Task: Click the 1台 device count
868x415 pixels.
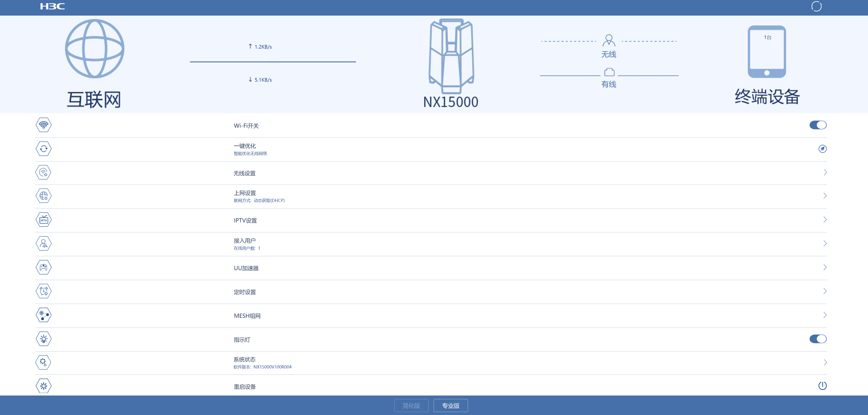Action: (767, 37)
